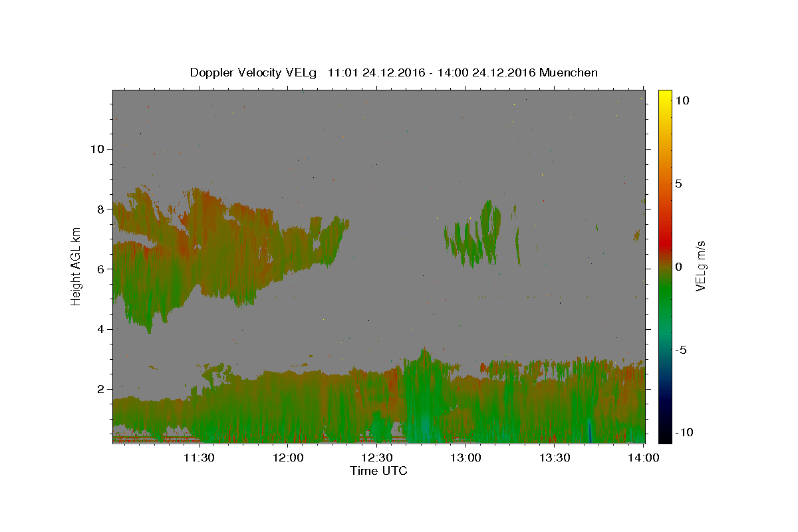Click the height label 10 on y-axis

pos(96,149)
